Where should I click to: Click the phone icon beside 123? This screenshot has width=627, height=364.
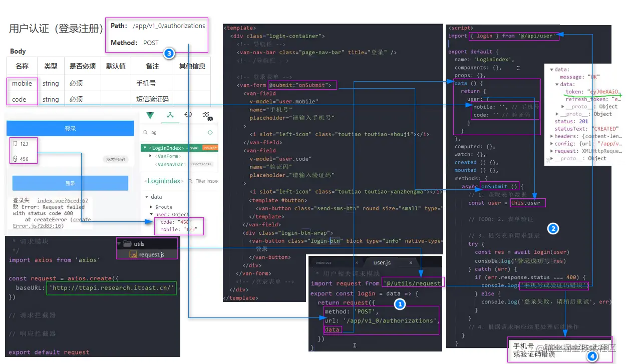[x=15, y=144]
